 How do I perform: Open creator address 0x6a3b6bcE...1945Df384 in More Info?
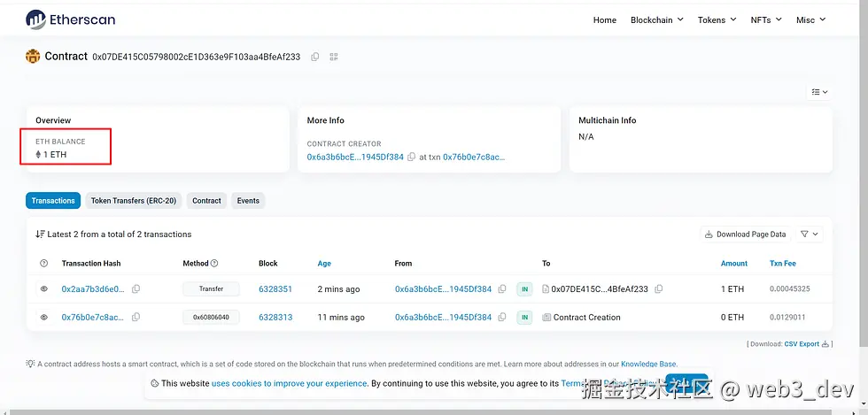coord(355,158)
